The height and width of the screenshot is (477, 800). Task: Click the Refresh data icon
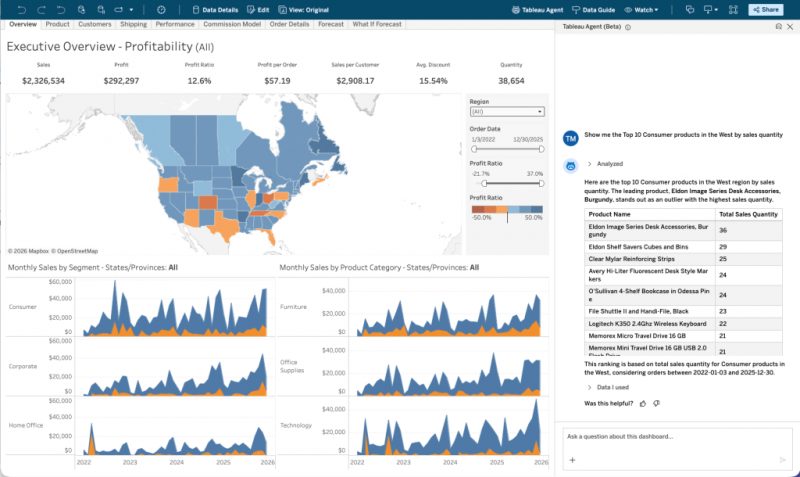(x=81, y=10)
